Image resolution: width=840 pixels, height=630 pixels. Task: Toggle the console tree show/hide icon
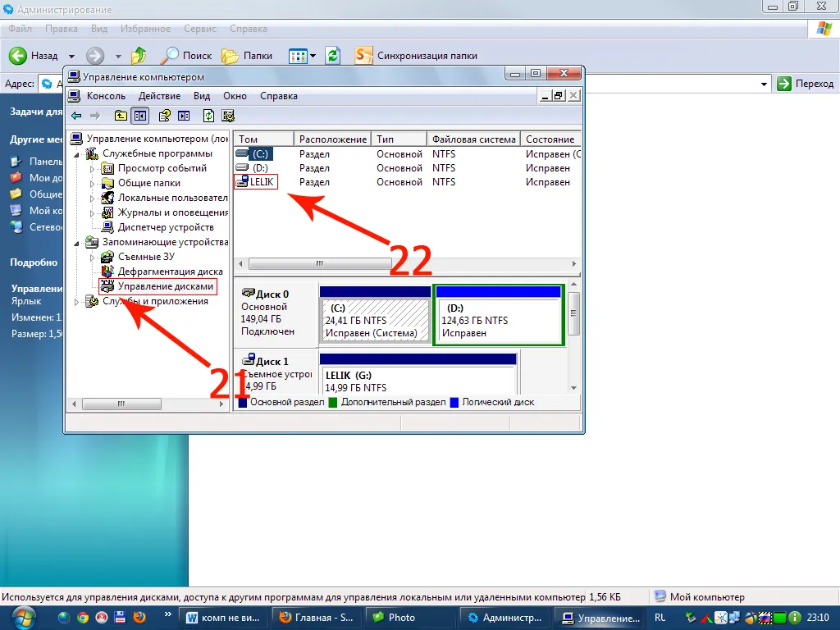(140, 116)
